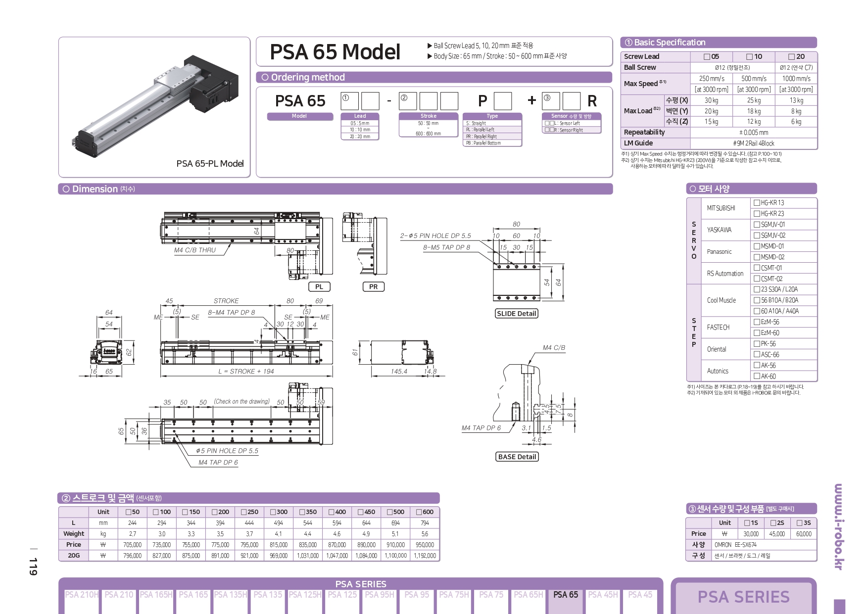Check the HG-KR 13 motor option
The height and width of the screenshot is (614, 868).
point(757,203)
